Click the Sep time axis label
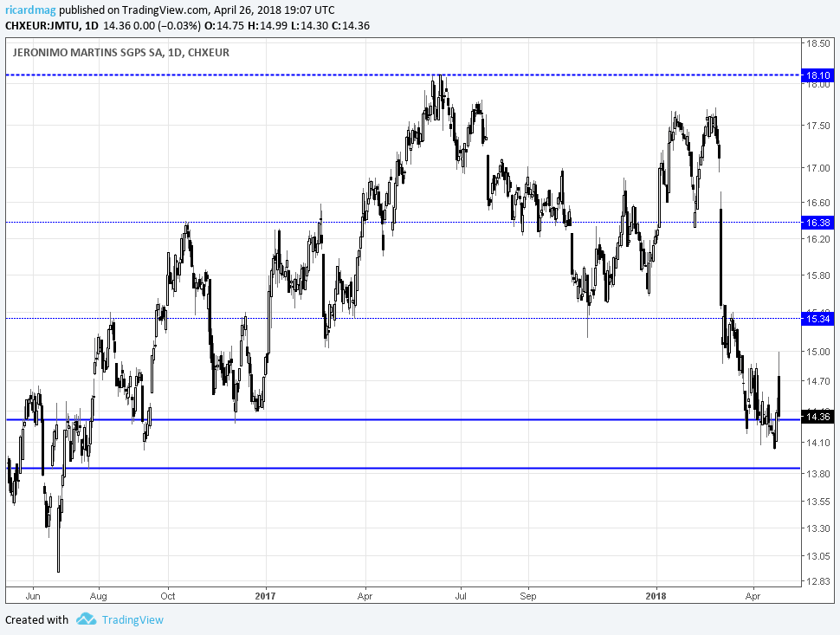The height and width of the screenshot is (635, 840). (x=527, y=596)
